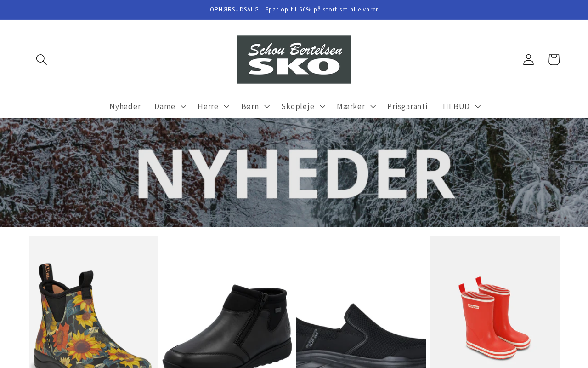Click the OPHØRSUDSALG announcement banner text
The width and height of the screenshot is (588, 368).
294,10
